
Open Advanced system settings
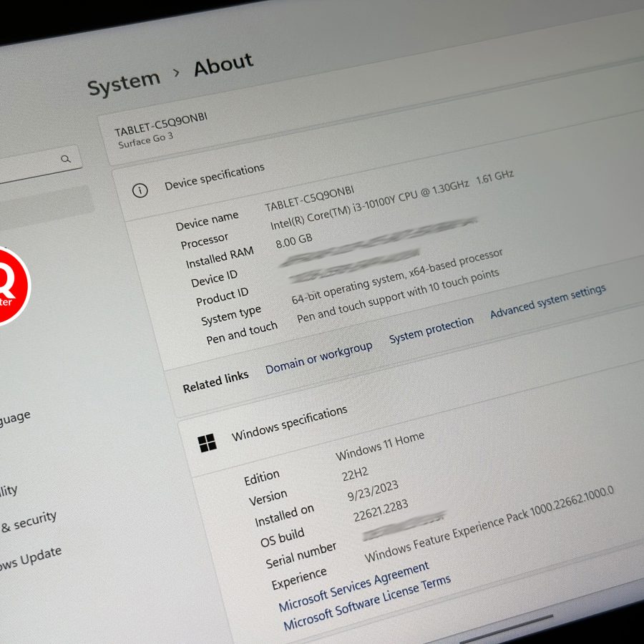tap(548, 301)
